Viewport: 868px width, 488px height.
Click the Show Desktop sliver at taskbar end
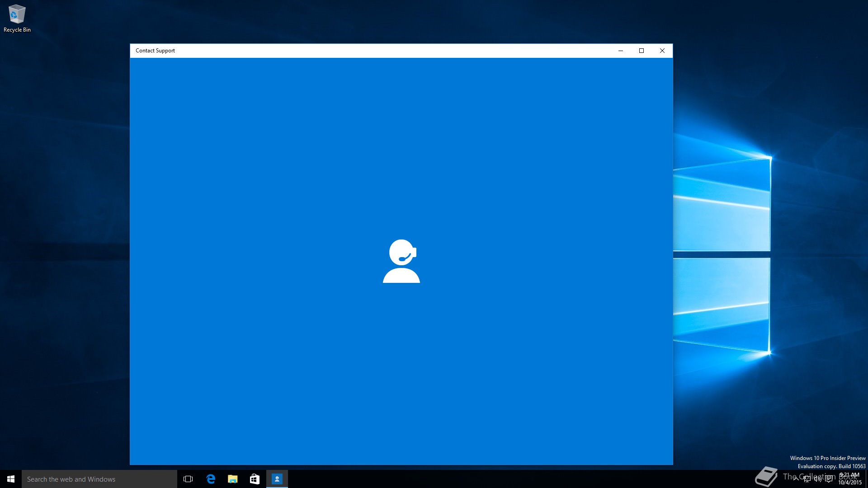tap(866, 479)
